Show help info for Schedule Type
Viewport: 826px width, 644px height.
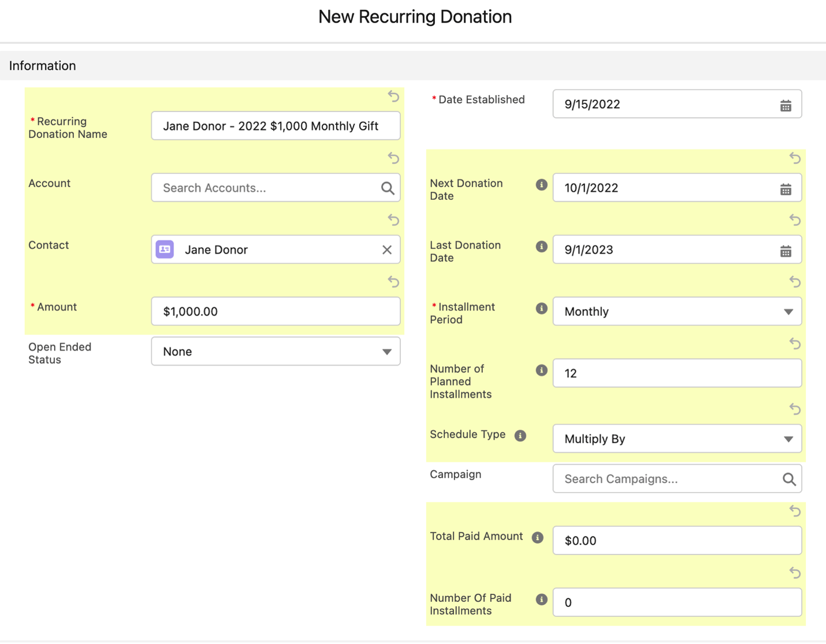click(x=520, y=435)
